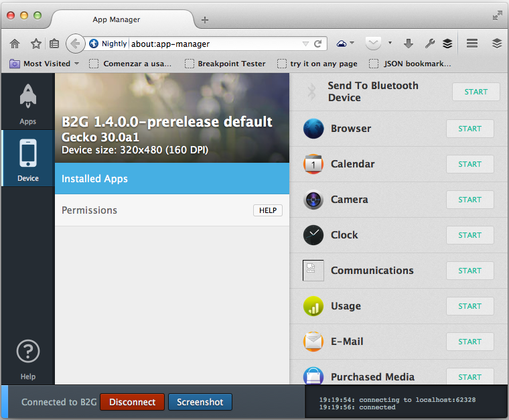Disconnect from B2G
Image resolution: width=509 pixels, height=420 pixels.
133,402
